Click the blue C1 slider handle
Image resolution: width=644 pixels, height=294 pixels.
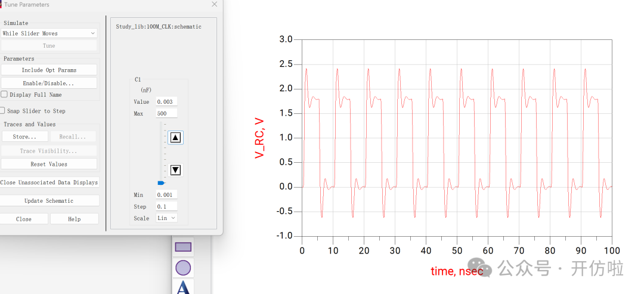coord(160,183)
